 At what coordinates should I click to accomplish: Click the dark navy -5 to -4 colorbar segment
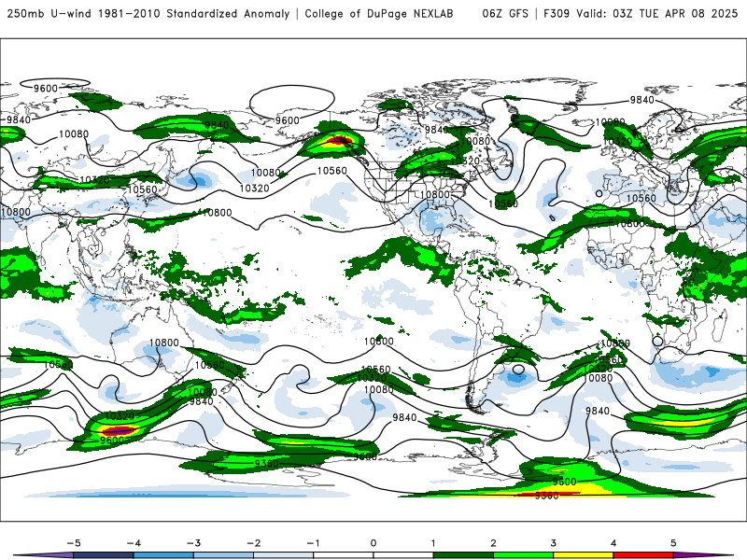tap(104, 555)
